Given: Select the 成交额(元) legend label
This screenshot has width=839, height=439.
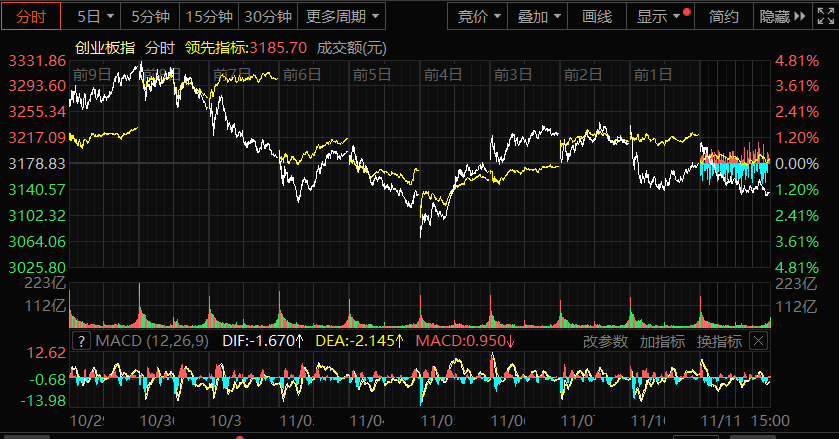Looking at the screenshot, I should (351, 48).
